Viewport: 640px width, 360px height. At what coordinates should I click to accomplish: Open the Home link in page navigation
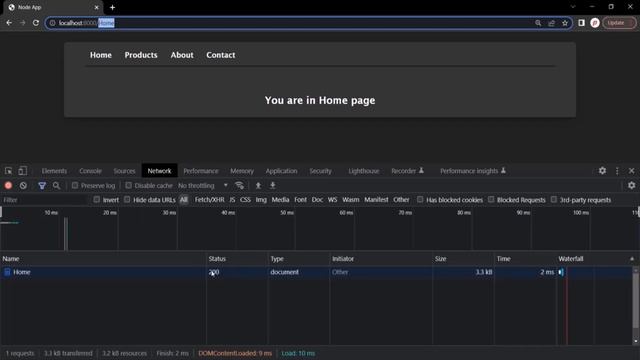[101, 55]
